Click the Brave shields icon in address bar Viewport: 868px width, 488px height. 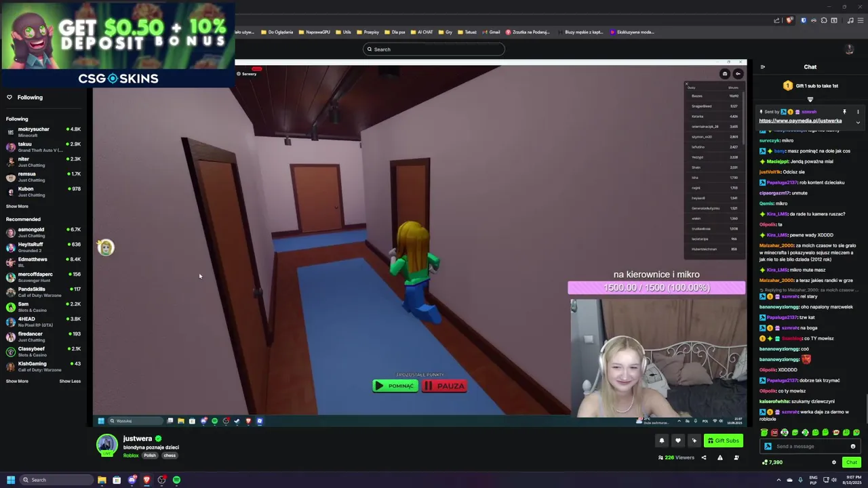point(789,20)
